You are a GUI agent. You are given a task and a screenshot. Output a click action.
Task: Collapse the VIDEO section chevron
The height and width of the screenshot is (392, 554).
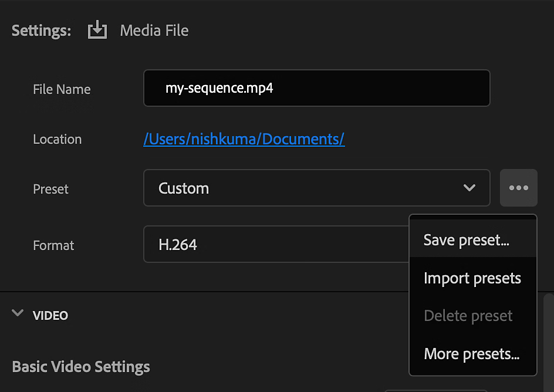click(18, 313)
